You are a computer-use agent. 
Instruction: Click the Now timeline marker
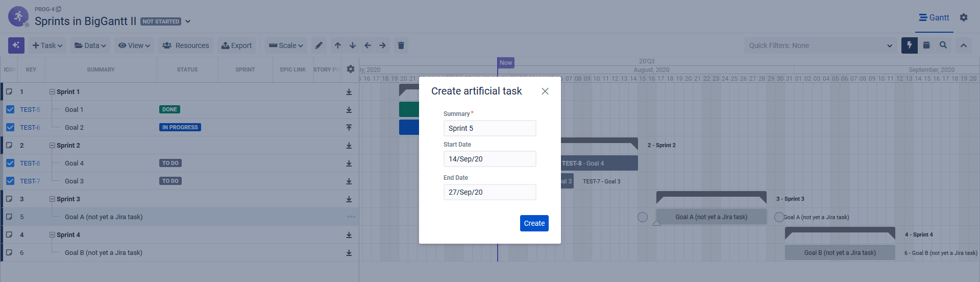[506, 63]
